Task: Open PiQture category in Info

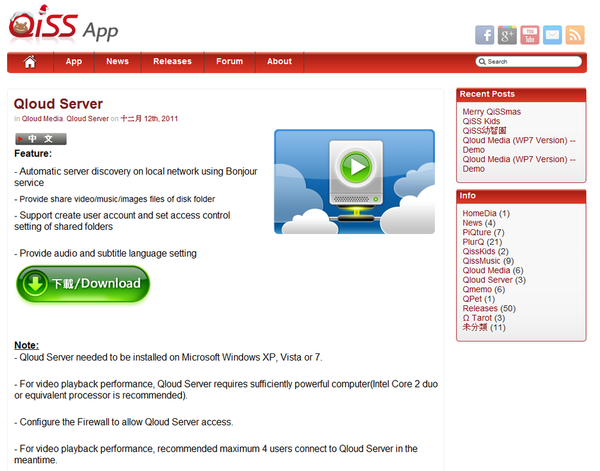Action: [477, 233]
